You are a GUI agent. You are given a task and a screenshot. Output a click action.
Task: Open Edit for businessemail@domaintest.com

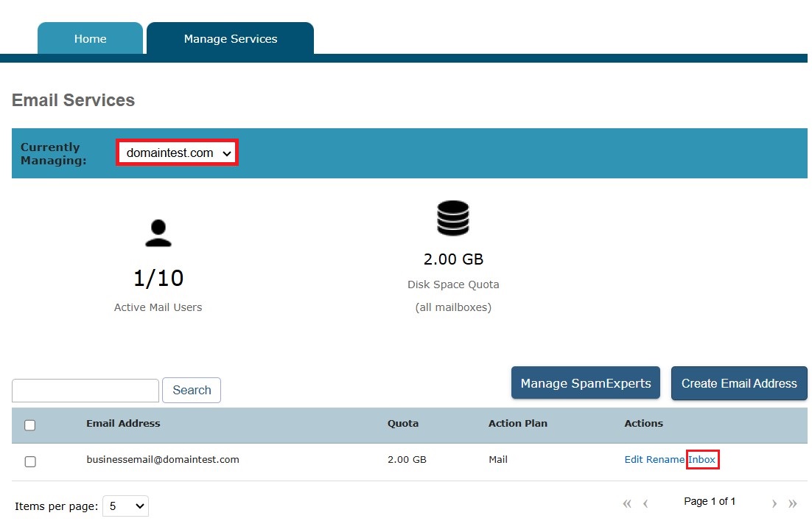pos(634,459)
